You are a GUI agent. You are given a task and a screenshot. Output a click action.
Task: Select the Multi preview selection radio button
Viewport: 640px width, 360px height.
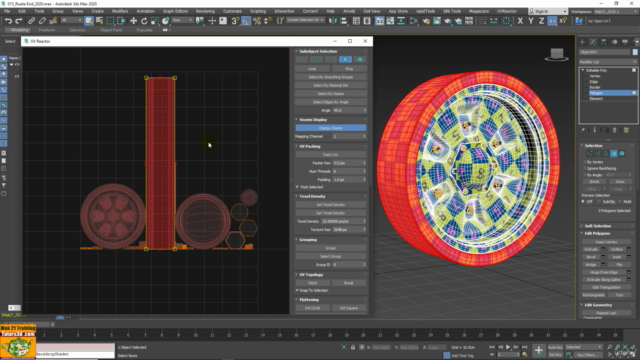click(x=620, y=202)
